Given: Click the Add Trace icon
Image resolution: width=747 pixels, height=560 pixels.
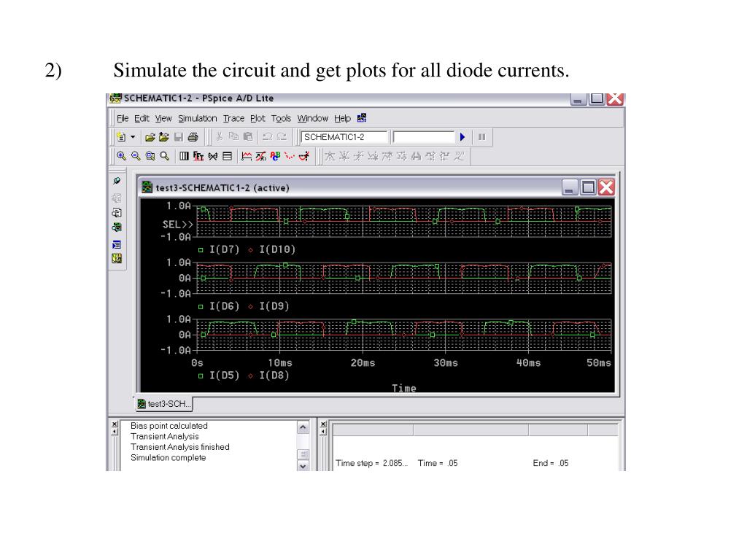Looking at the screenshot, I should coord(247,156).
